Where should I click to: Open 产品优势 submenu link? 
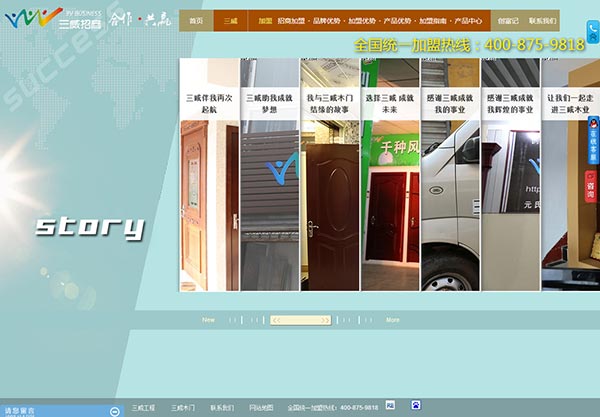397,21
